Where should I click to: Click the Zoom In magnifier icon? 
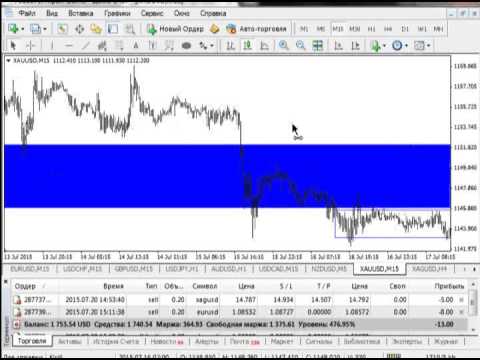tap(283, 45)
